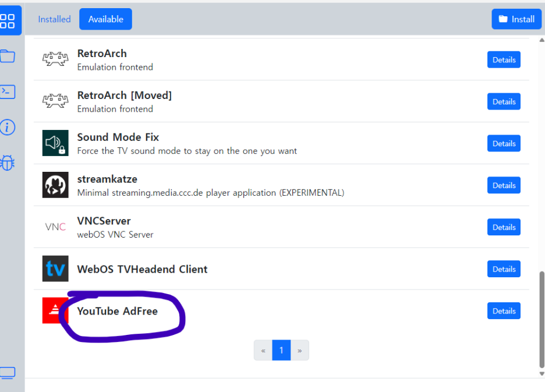Viewport: 545px width, 392px height.
Task: Go to next page with » button
Action: pyautogui.click(x=300, y=350)
